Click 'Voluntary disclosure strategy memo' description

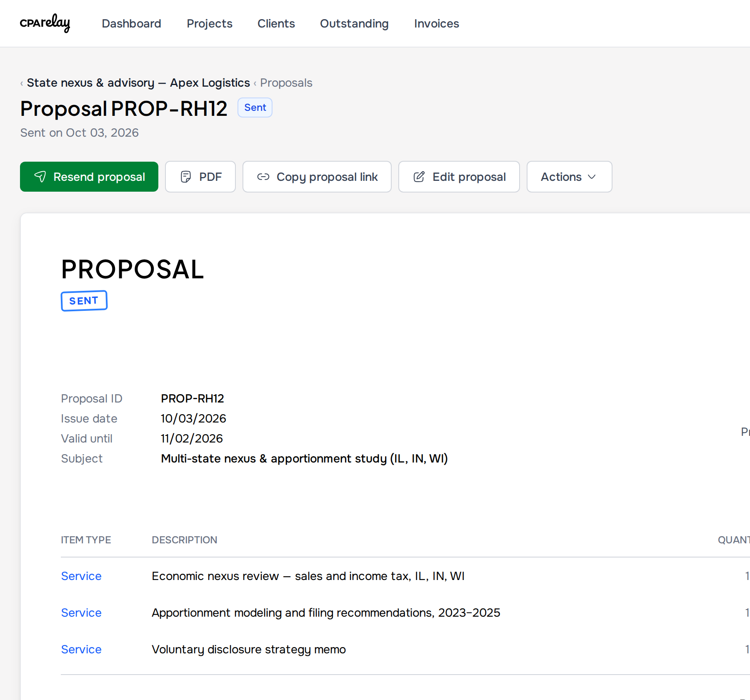[249, 649]
